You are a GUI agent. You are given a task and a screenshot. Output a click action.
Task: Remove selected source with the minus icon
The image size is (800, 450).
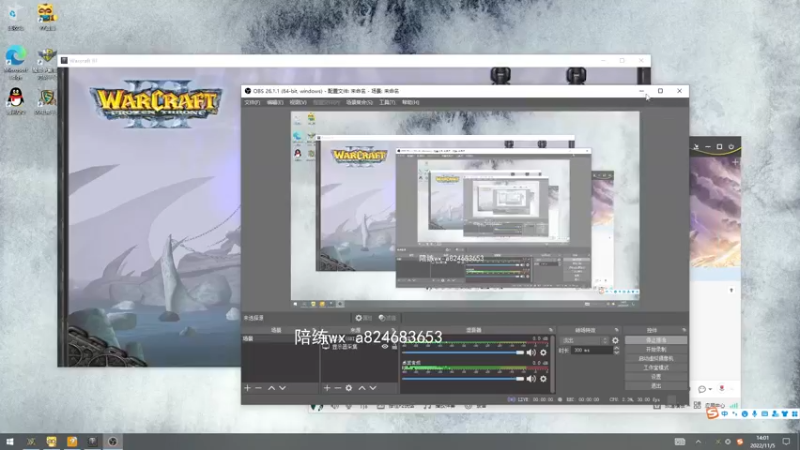click(338, 388)
